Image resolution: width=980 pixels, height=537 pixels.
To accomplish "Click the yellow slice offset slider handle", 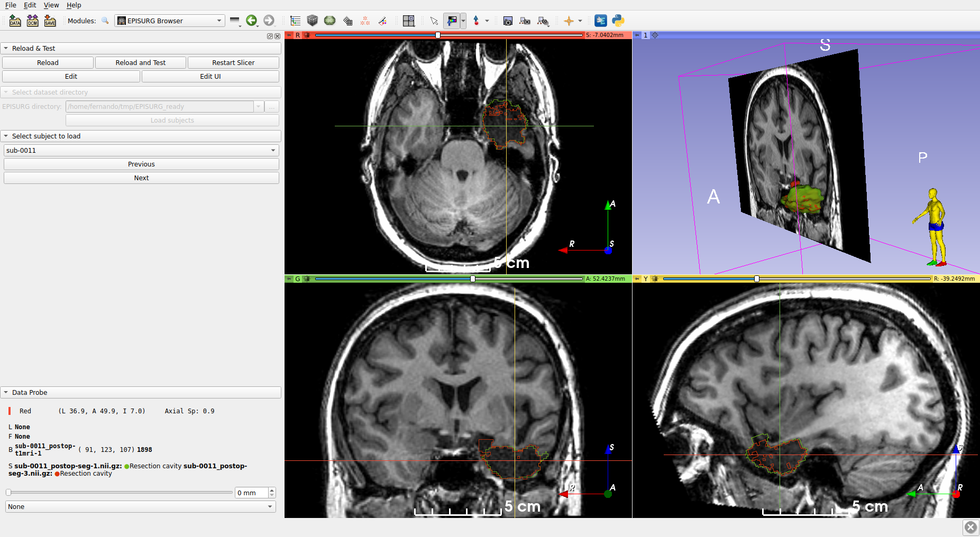I will click(757, 279).
